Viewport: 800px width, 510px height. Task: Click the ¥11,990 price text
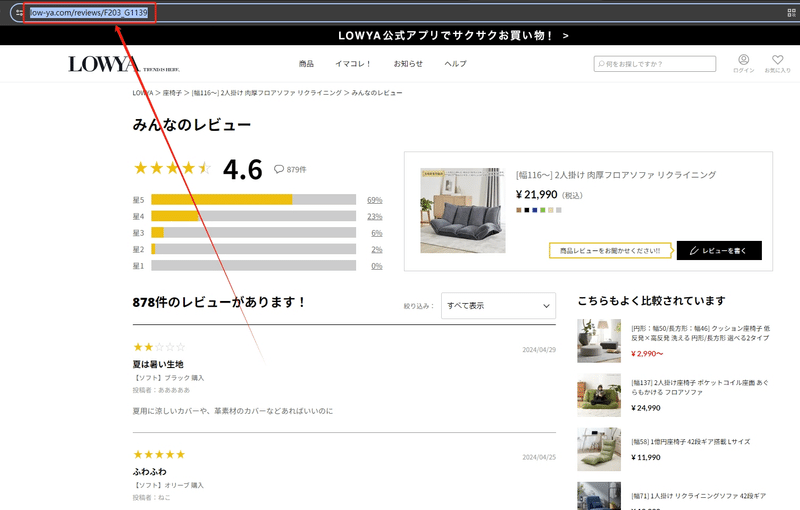click(646, 457)
